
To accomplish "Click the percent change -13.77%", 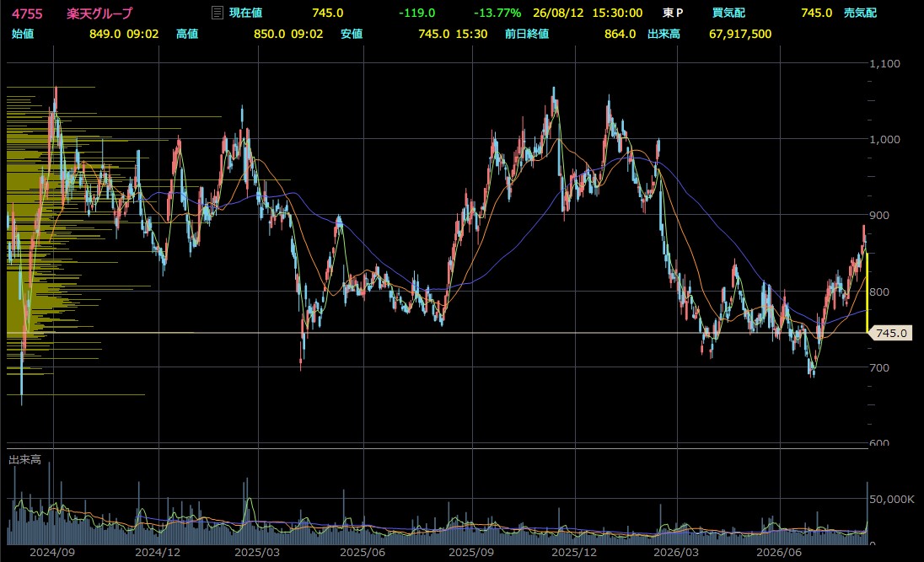I will click(497, 13).
